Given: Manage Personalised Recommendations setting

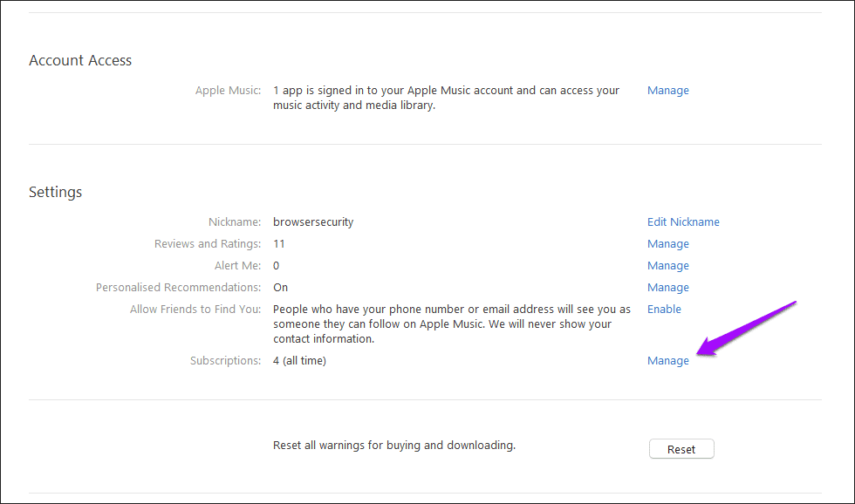Looking at the screenshot, I should coord(668,288).
